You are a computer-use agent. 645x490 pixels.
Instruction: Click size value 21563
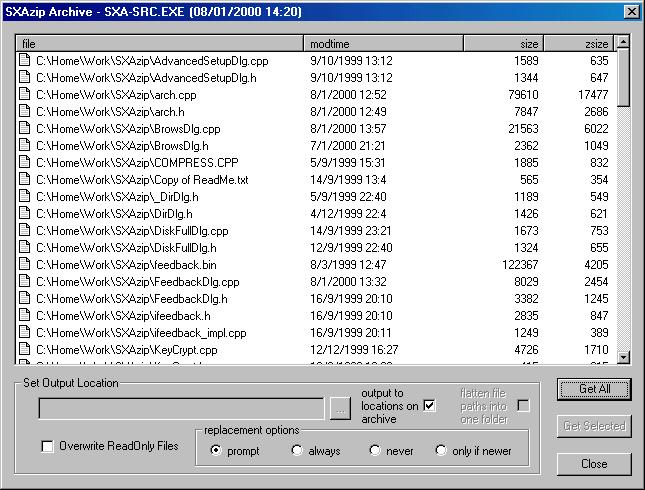click(x=523, y=129)
